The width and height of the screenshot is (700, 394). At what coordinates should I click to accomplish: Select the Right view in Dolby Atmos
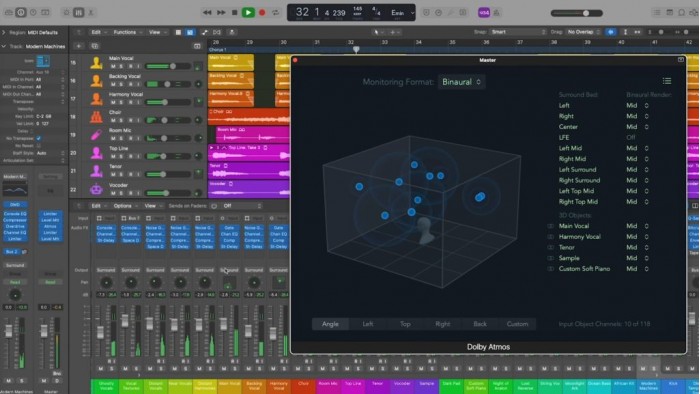(x=443, y=324)
